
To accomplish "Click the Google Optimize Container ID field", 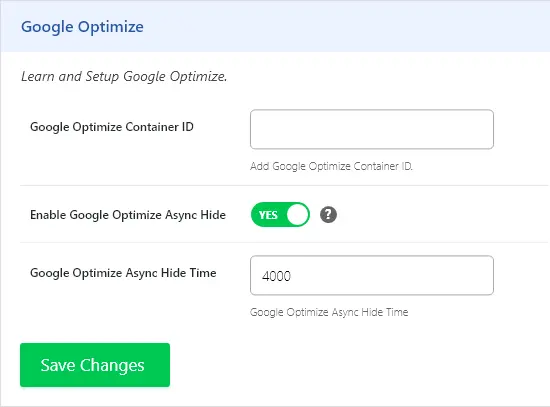I will point(372,129).
